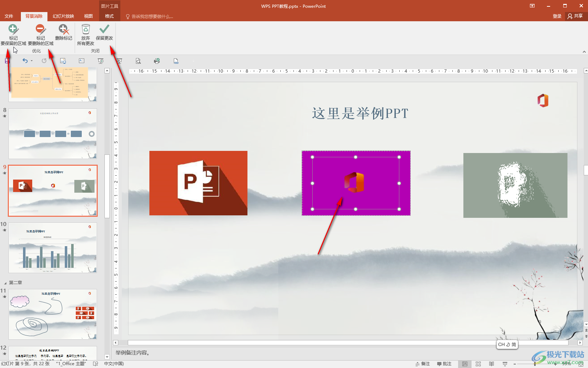Open the Undo history dropdown arrow

pos(32,61)
